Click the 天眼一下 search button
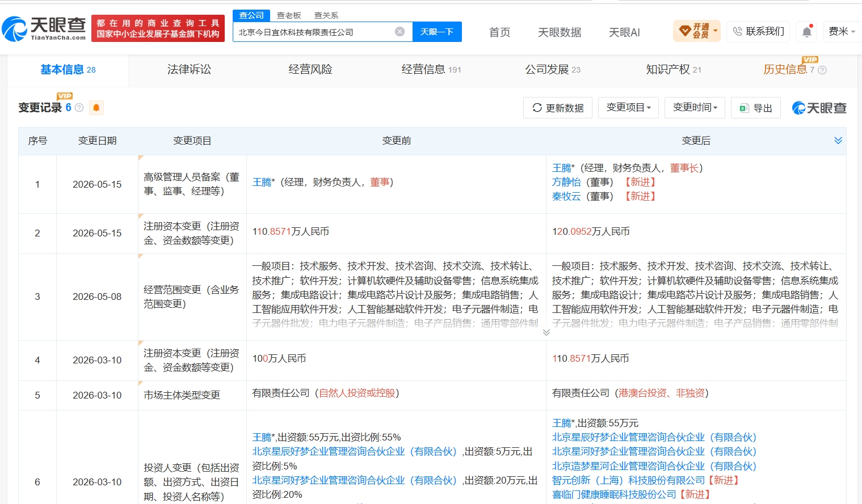Screen dimensions: 862x504 click(437, 32)
